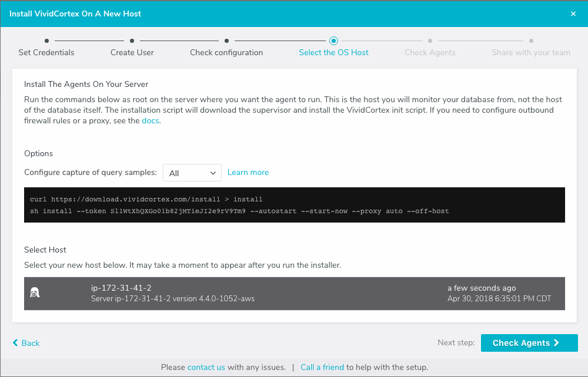Click the Check configuration step dot
The image size is (588, 377).
226,41
